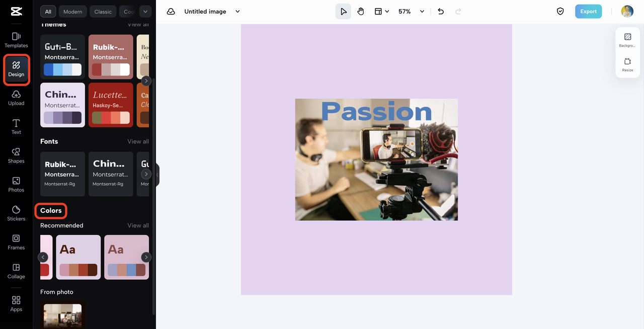Open the Resize tool on right panel
The height and width of the screenshot is (329, 644).
point(627,64)
